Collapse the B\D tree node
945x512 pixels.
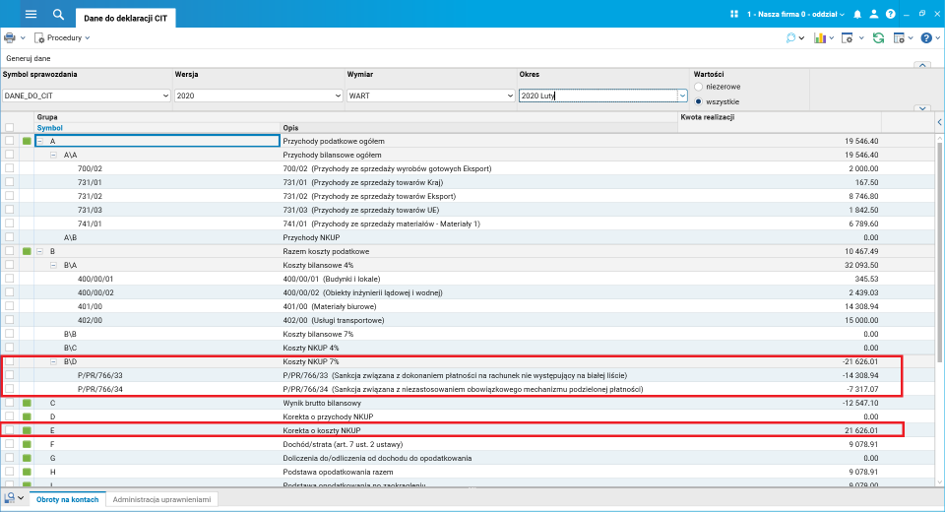pos(54,362)
